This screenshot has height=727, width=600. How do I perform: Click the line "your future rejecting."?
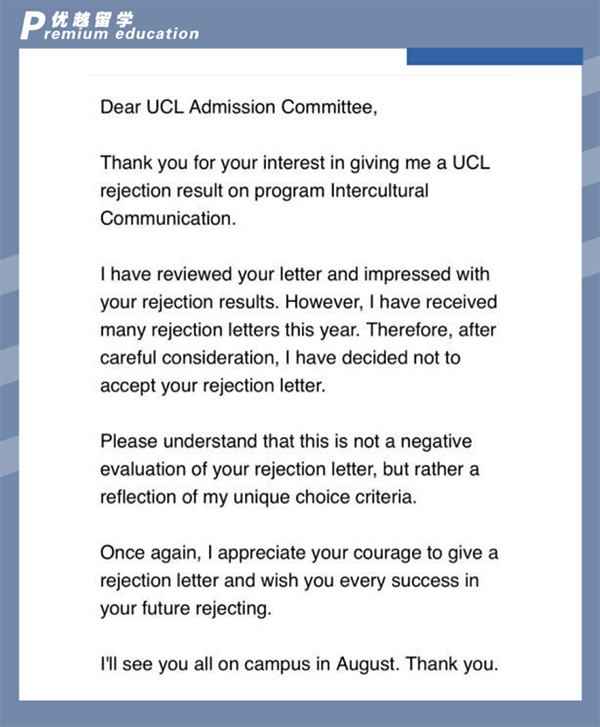[186, 607]
